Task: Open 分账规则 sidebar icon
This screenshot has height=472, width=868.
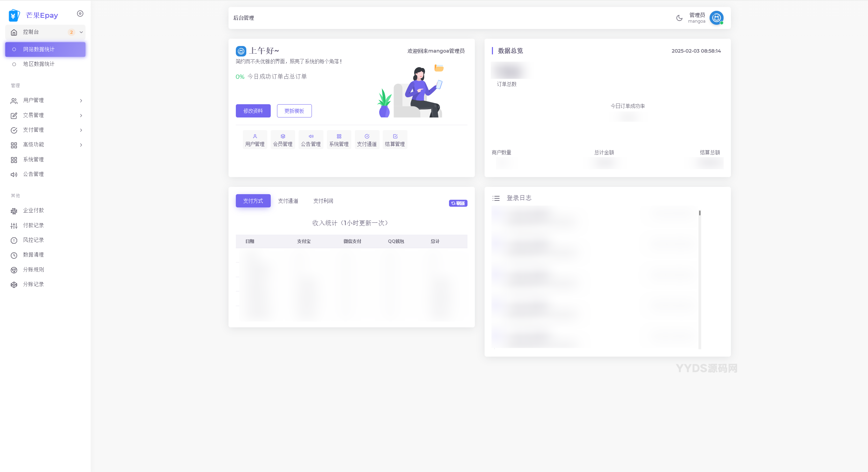Action: click(14, 270)
